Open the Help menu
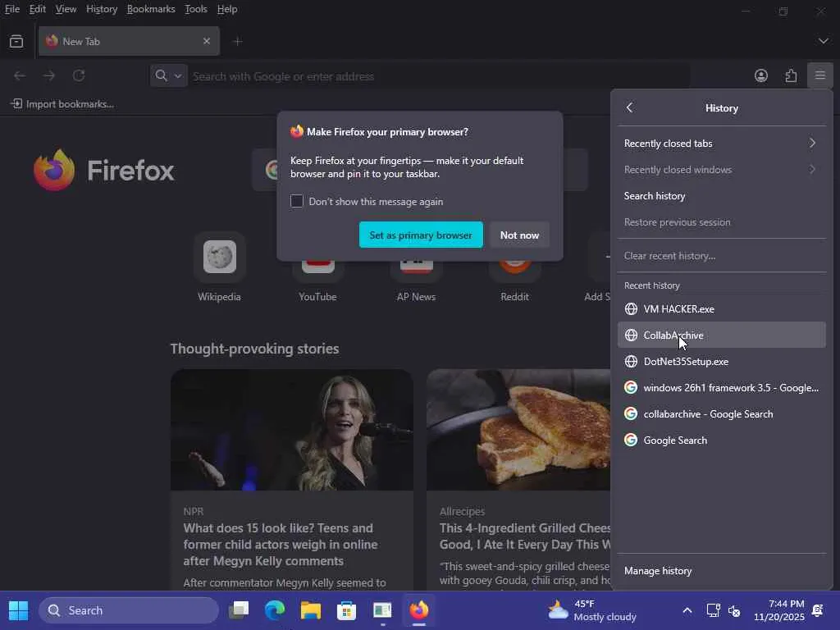 [x=227, y=9]
